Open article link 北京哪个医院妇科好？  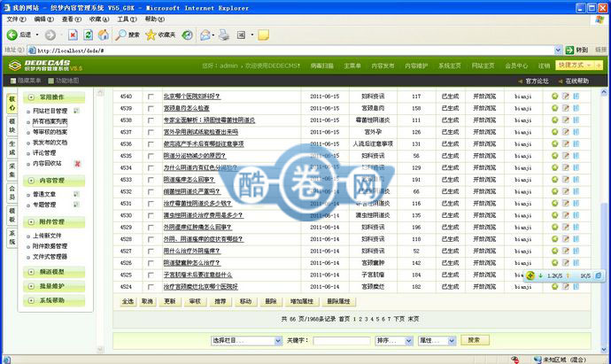tap(192, 97)
